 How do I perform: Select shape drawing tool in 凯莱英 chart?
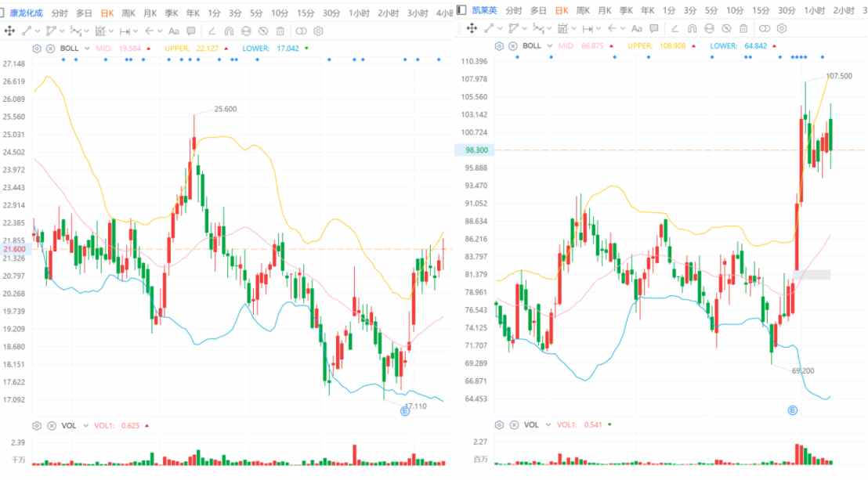point(513,28)
